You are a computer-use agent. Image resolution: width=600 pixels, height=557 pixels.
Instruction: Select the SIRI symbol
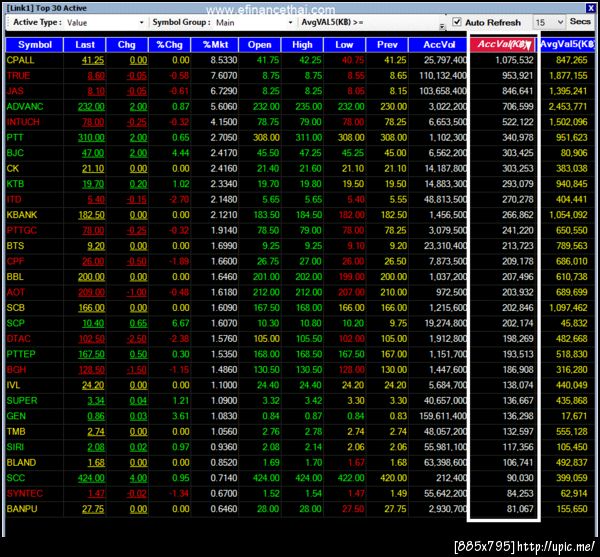pyautogui.click(x=15, y=447)
